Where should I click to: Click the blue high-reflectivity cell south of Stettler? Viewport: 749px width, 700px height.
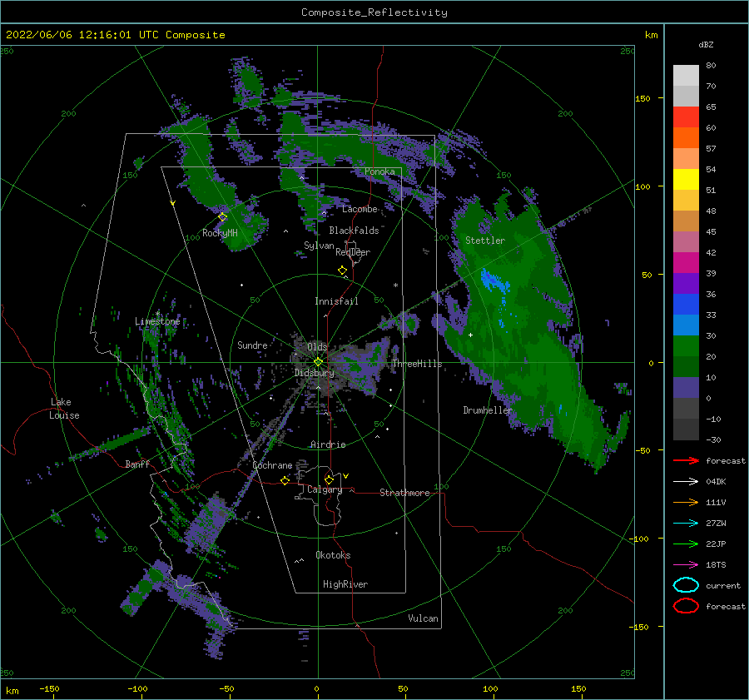494,280
